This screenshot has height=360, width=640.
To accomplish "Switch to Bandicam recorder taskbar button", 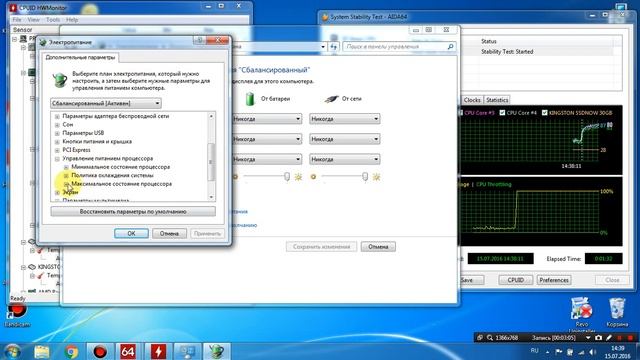I will [100, 351].
